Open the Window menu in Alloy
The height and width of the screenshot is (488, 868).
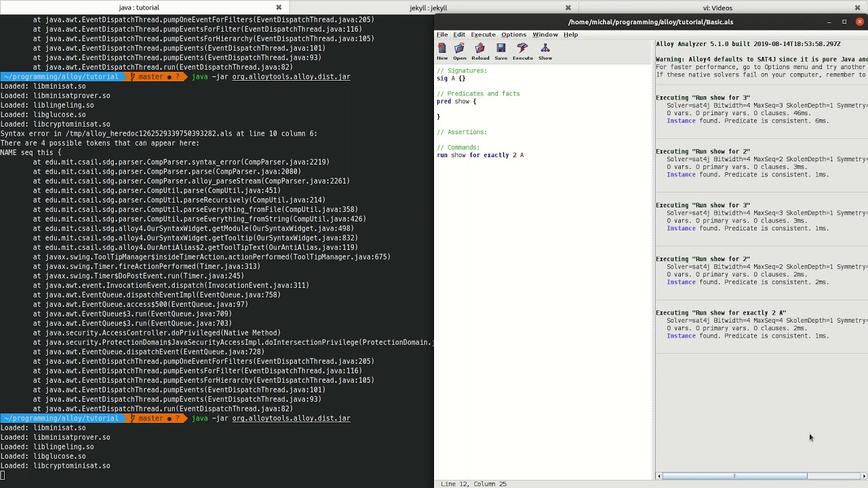click(545, 35)
